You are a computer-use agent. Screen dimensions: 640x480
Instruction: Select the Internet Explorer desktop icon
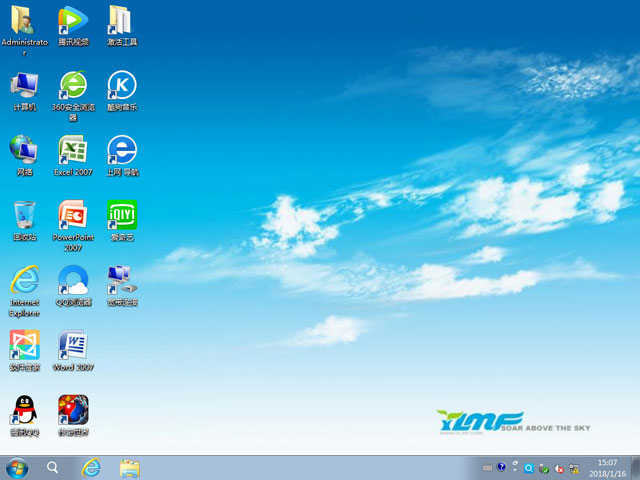coord(24,281)
